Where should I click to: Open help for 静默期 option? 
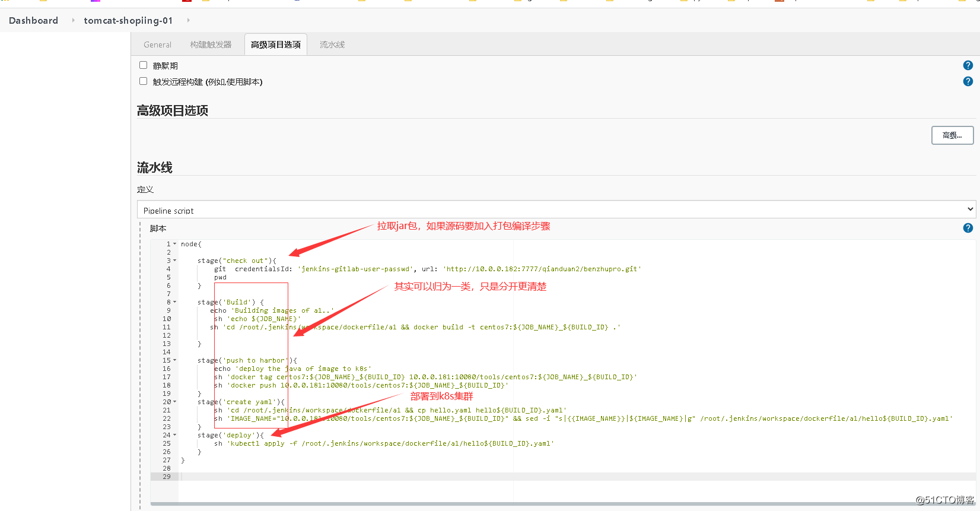tap(968, 65)
